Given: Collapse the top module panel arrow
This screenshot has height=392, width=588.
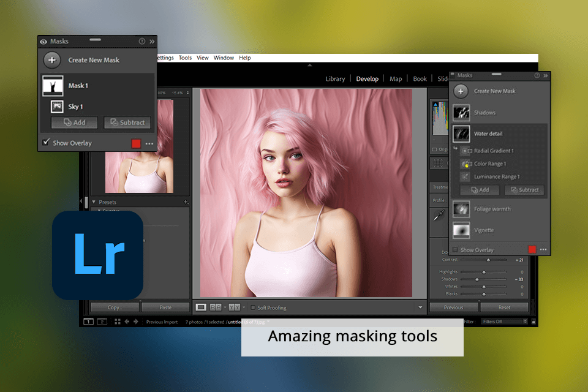Looking at the screenshot, I should [x=310, y=66].
